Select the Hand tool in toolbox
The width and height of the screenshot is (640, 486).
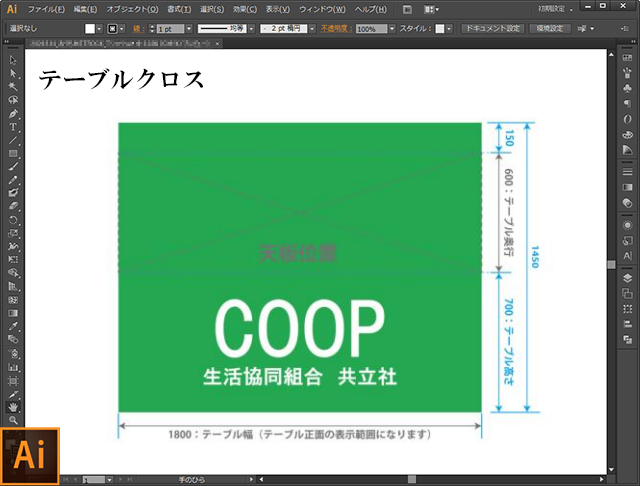pos(13,407)
